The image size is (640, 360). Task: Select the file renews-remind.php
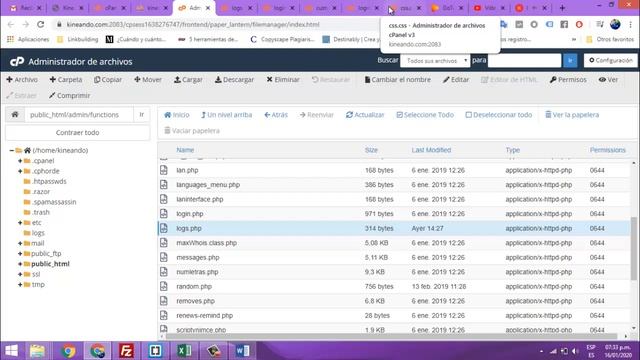click(204, 316)
